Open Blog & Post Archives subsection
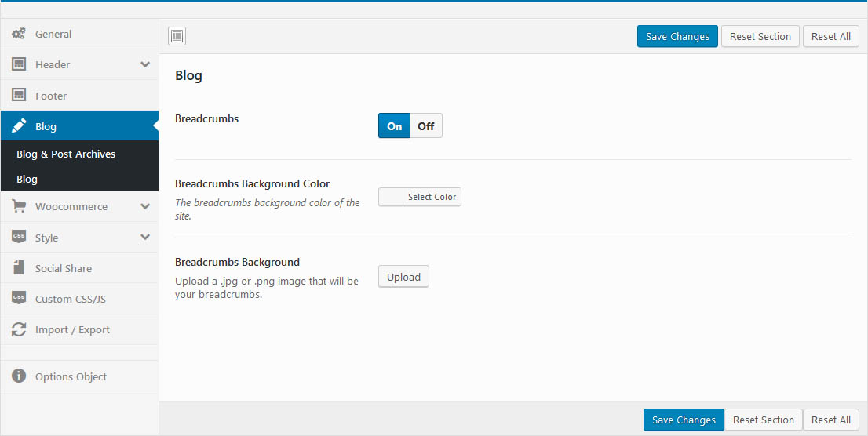This screenshot has width=868, height=436. tap(66, 154)
